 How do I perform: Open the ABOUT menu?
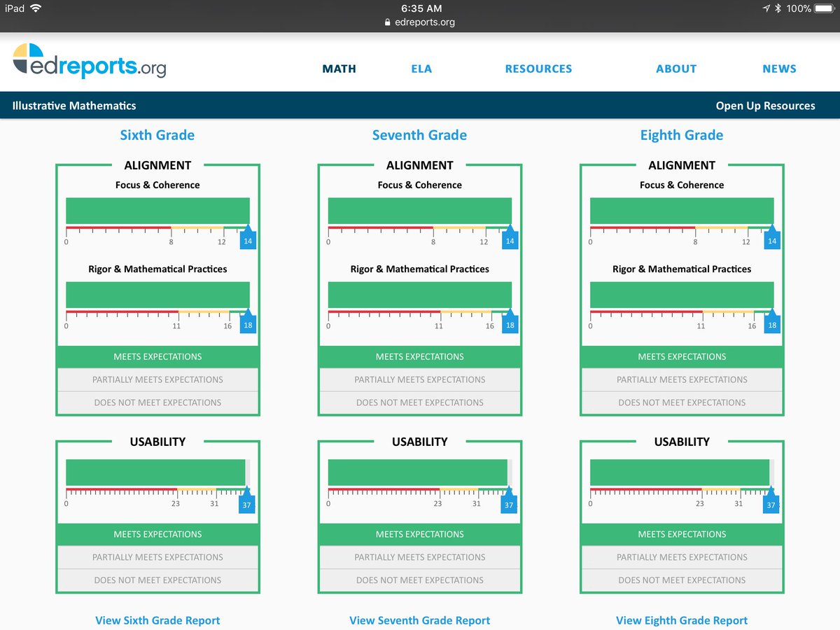click(676, 69)
